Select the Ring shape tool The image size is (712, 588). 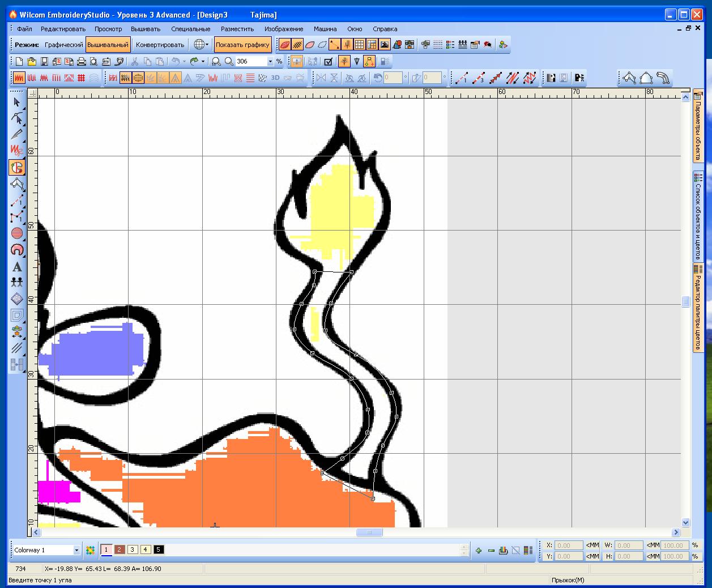pos(17,249)
